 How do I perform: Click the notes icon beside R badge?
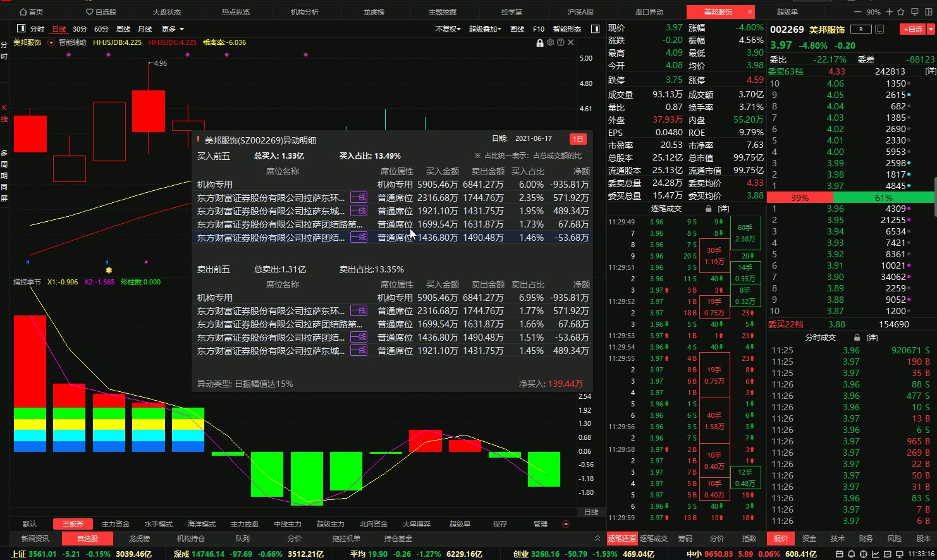(x=879, y=29)
